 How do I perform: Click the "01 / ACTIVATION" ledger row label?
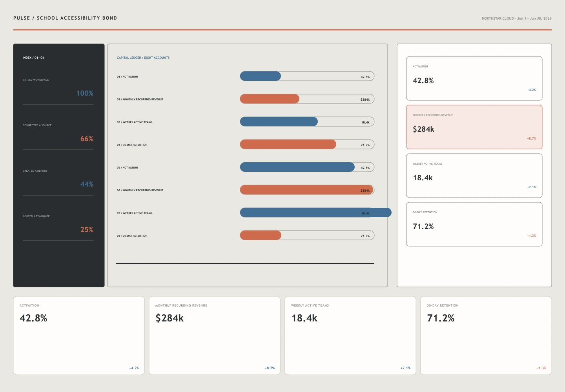tap(127, 77)
